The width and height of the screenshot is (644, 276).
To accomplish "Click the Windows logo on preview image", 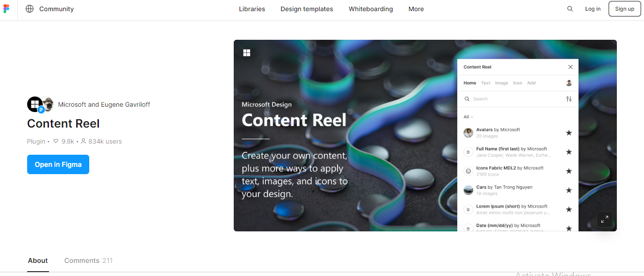I will click(247, 53).
